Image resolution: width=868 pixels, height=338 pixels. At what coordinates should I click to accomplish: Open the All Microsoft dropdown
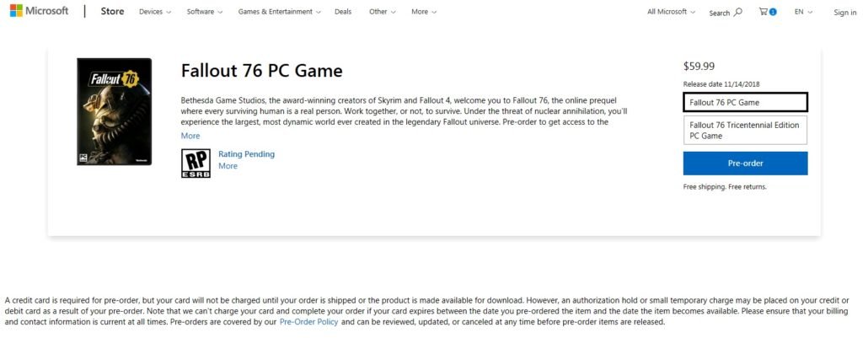pos(671,12)
